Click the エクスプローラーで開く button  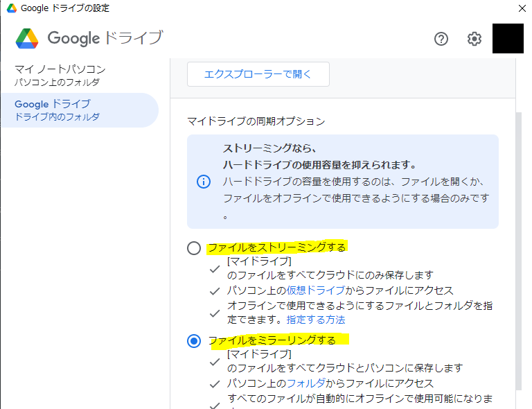click(258, 74)
